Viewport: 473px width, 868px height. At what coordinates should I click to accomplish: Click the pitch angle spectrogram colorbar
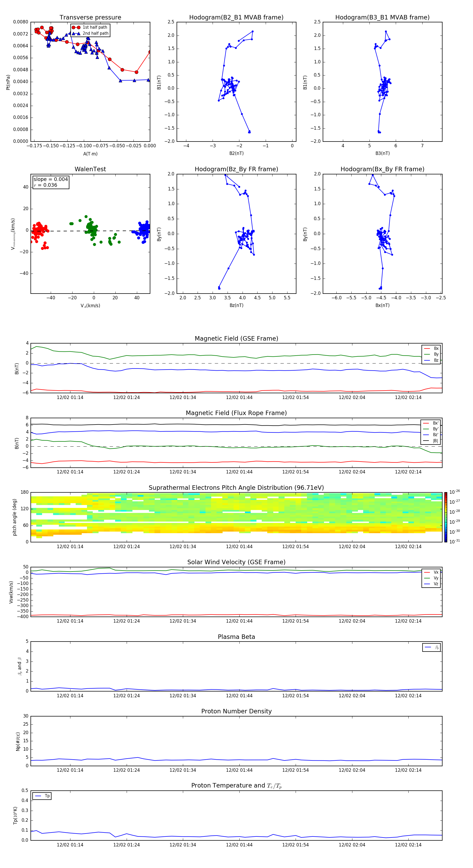click(x=446, y=517)
